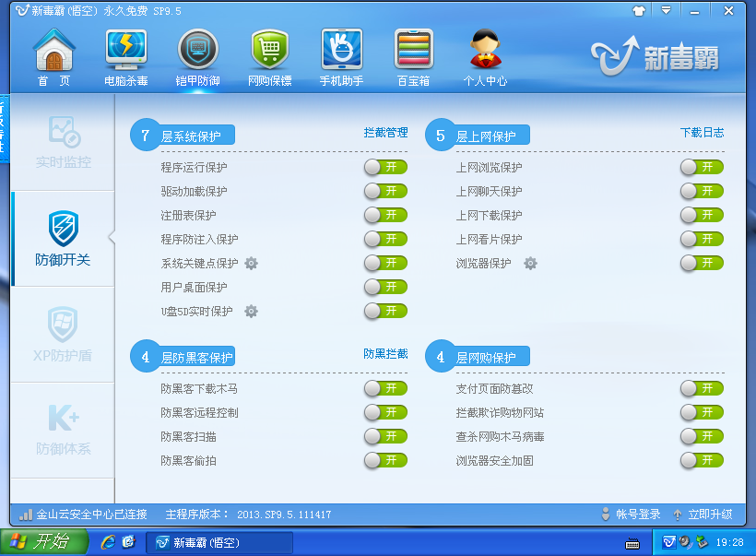Click 帐号登录 in status bar

(x=632, y=515)
